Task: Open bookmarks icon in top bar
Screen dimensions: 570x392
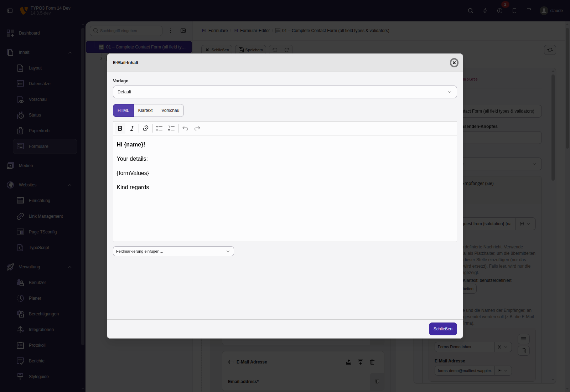Action: coord(514,11)
